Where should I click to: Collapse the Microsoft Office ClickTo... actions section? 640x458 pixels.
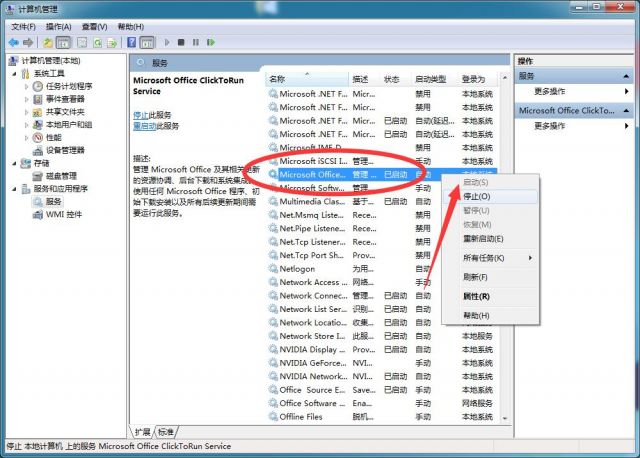626,111
